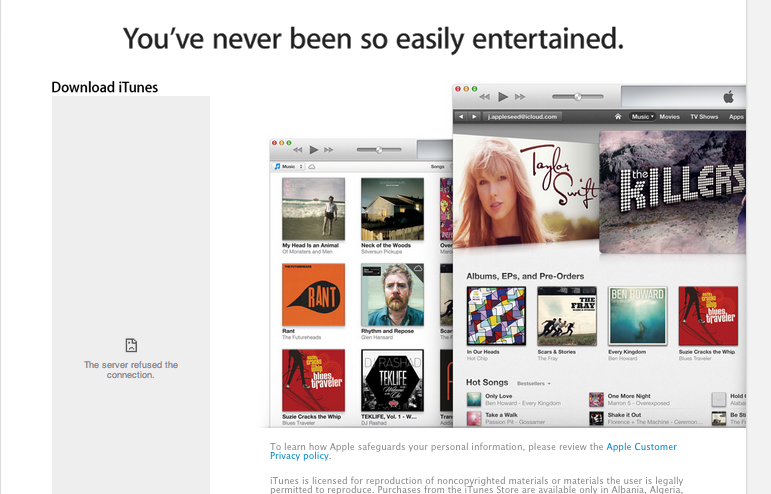Image resolution: width=771 pixels, height=494 pixels.
Task: Open the Apple Customer Privacy policy link
Action: 473,451
